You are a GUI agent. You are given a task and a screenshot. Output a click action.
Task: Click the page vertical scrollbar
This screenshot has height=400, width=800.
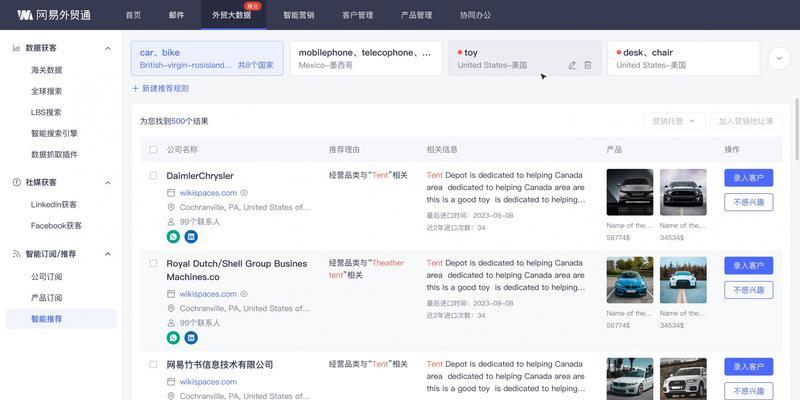[797, 128]
